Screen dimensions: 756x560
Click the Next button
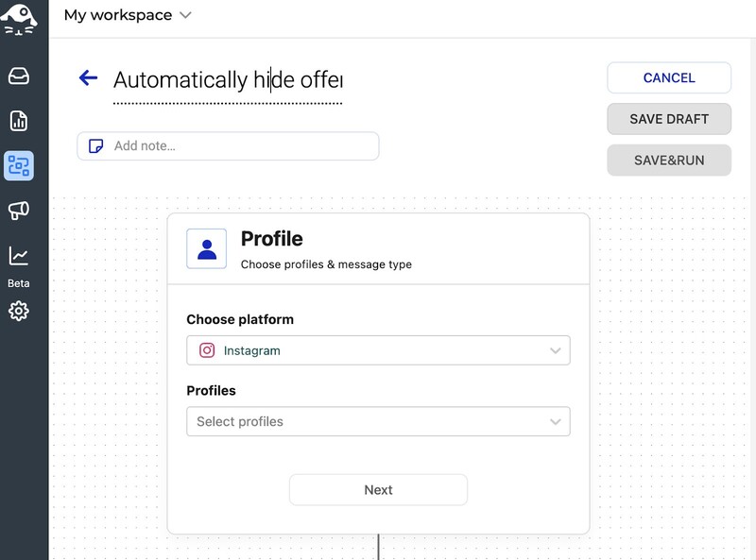[379, 489]
